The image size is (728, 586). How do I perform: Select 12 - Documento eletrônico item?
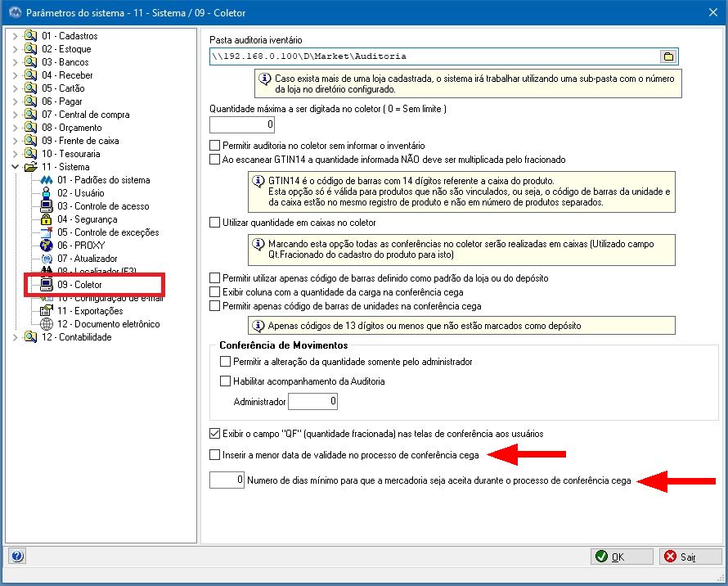[x=109, y=324]
